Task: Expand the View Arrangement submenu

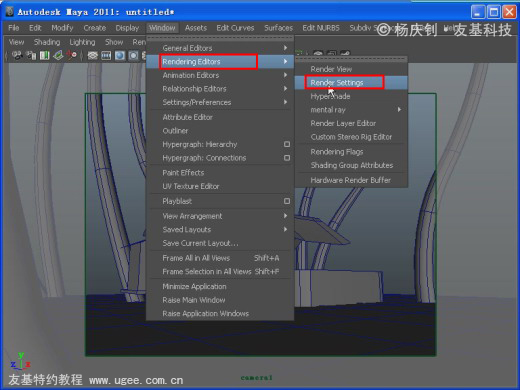Action: (220, 216)
